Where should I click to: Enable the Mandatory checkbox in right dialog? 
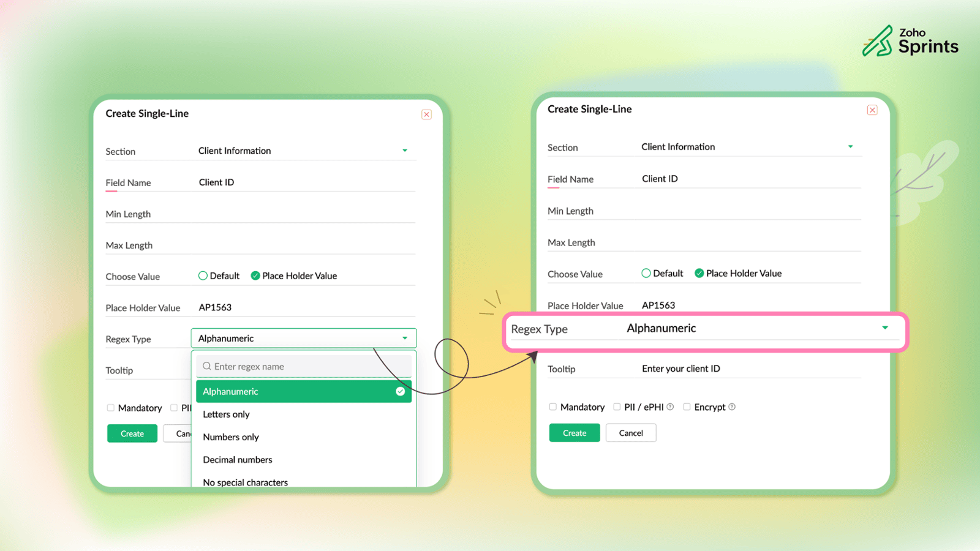coord(552,407)
